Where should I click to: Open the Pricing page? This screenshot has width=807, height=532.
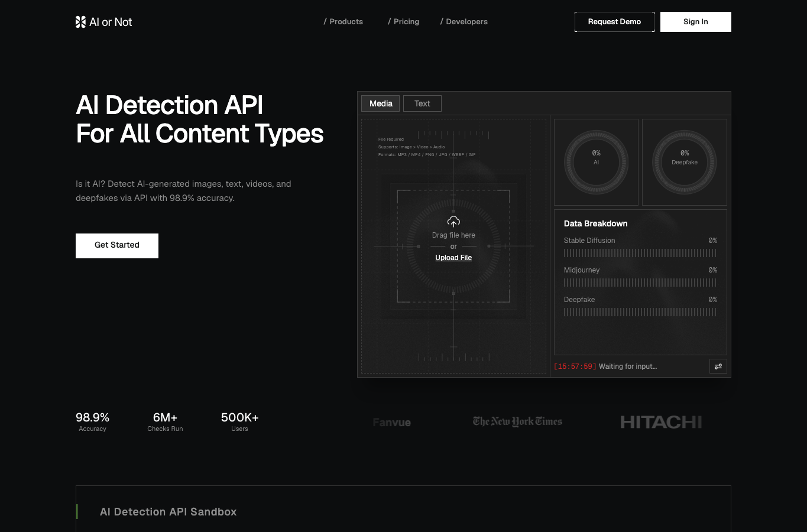(x=404, y=22)
